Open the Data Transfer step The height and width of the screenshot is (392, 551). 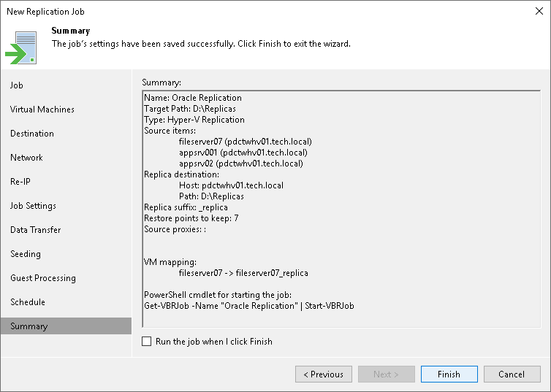coord(35,230)
